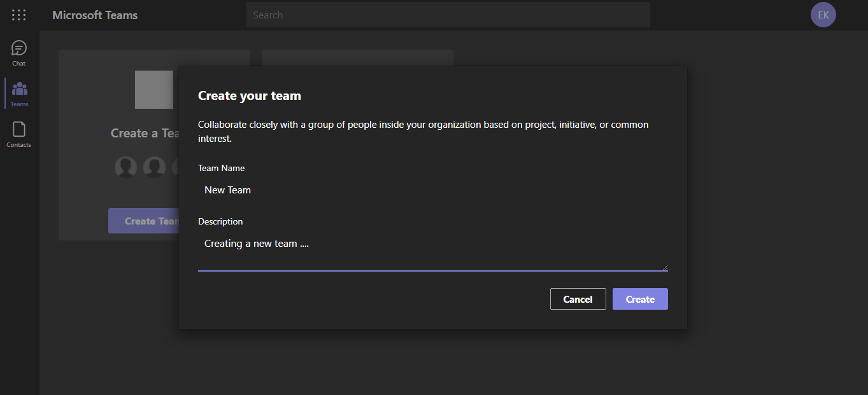Open Contacts in the sidebar
This screenshot has height=395, width=868.
(x=19, y=134)
